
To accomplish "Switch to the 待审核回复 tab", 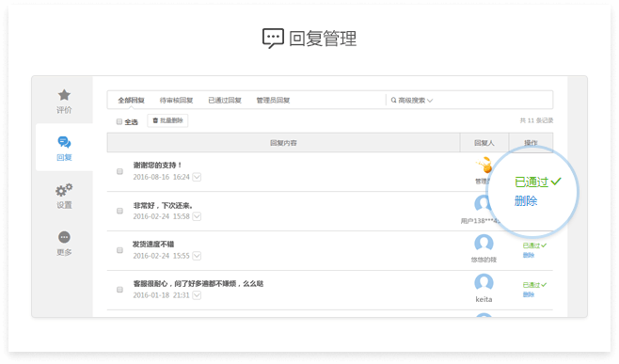I will [176, 101].
